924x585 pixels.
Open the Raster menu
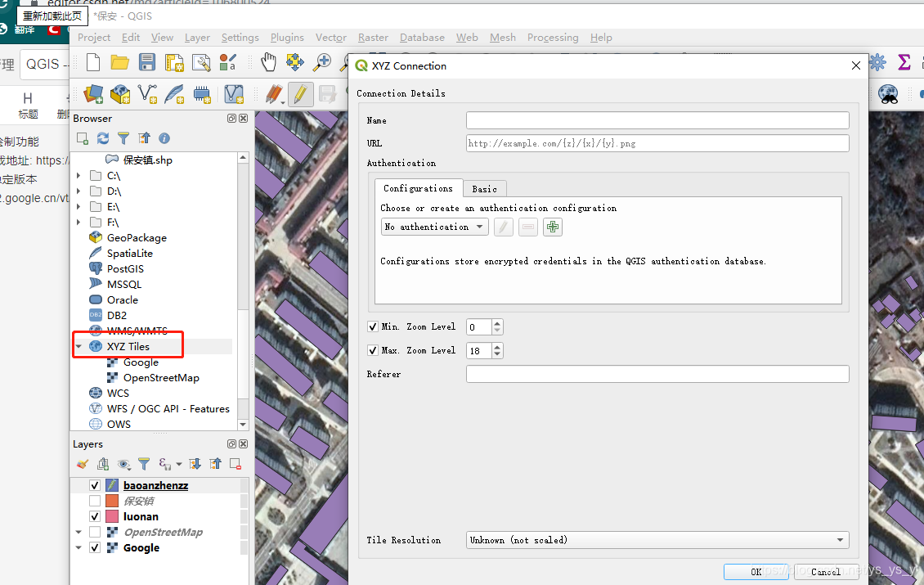pyautogui.click(x=373, y=37)
